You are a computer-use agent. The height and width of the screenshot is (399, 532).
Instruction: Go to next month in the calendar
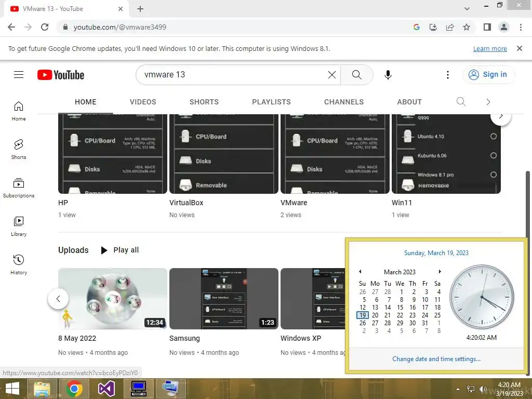[440, 271]
